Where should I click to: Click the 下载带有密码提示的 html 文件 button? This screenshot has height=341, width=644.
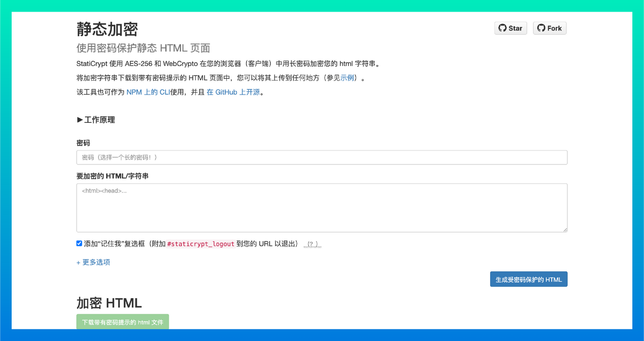click(123, 321)
